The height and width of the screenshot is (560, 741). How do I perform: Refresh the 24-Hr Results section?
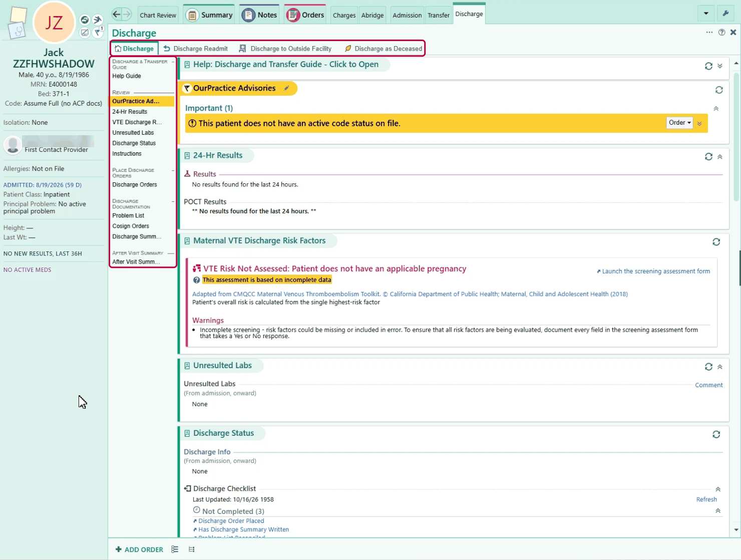coord(708,157)
